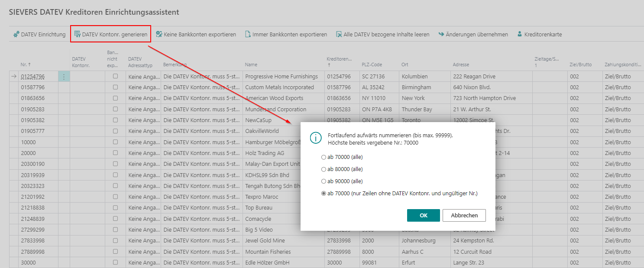The image size is (644, 268).
Task: Select the 'ab 70000 (alle)' radio option
Action: (324, 157)
